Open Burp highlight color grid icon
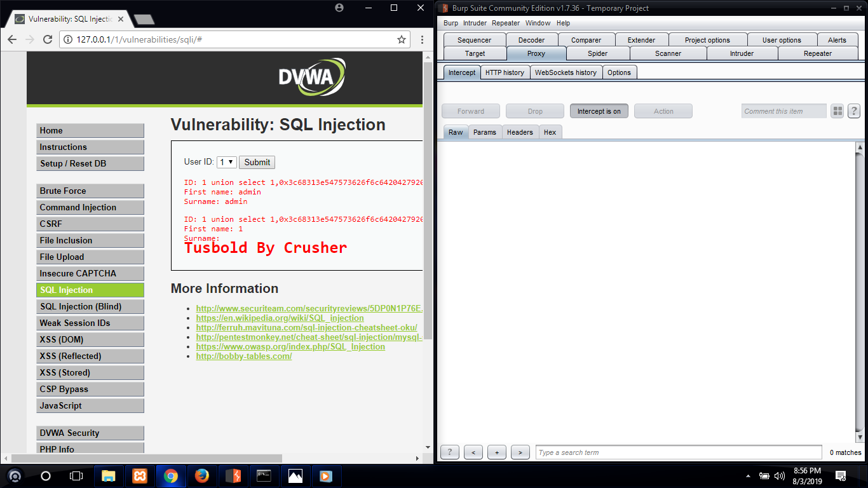This screenshot has width=868, height=488. click(x=837, y=111)
